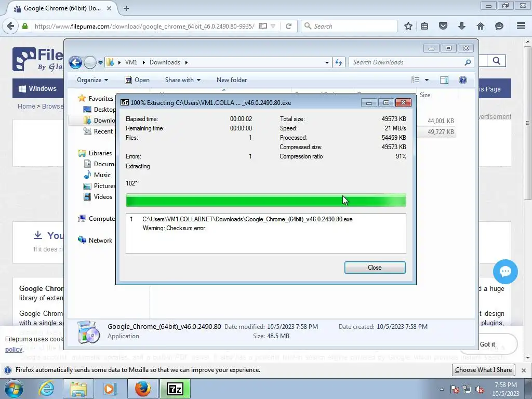Viewport: 532px width, 399px height.
Task: Open Explorer recent pages dropdown arrow
Action: coord(100,63)
